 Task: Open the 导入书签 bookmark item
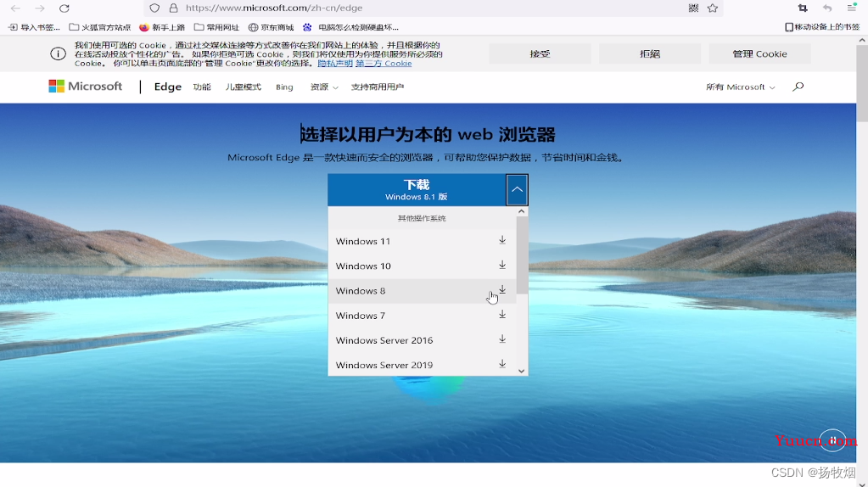coord(34,27)
